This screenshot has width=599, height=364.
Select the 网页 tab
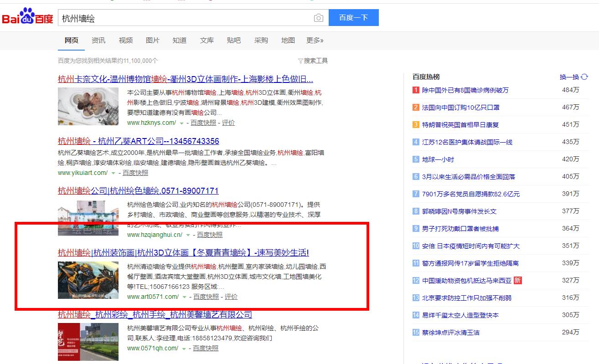click(x=72, y=41)
